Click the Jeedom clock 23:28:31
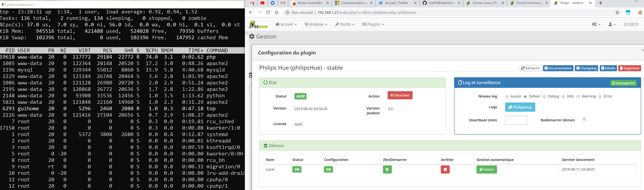This screenshot has width=644, height=190. pyautogui.click(x=631, y=24)
